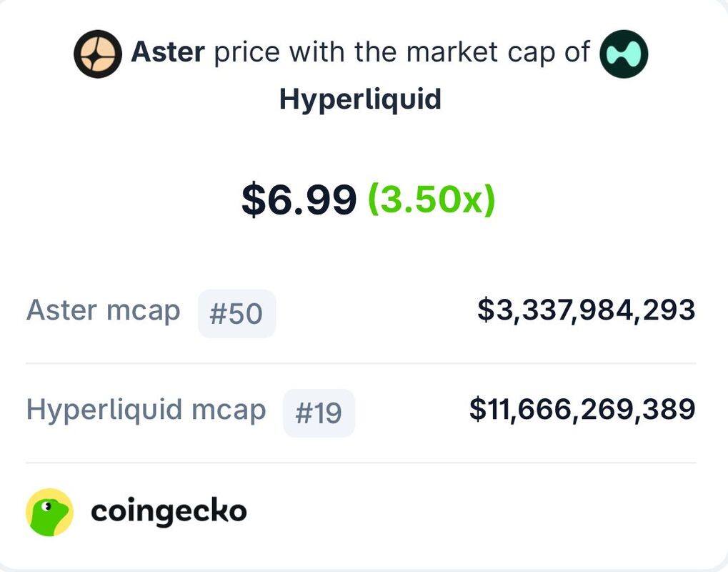This screenshot has height=572, width=728.
Task: Open the Aster name link
Action: pyautogui.click(x=168, y=51)
